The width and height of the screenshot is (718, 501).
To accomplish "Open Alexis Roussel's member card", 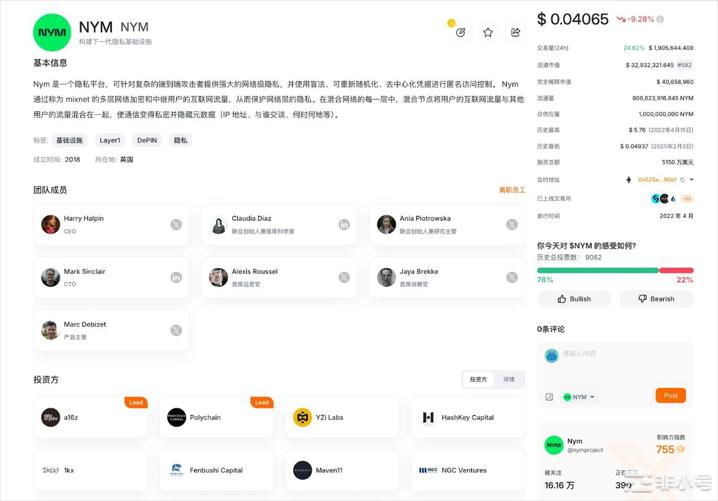I will 279,278.
